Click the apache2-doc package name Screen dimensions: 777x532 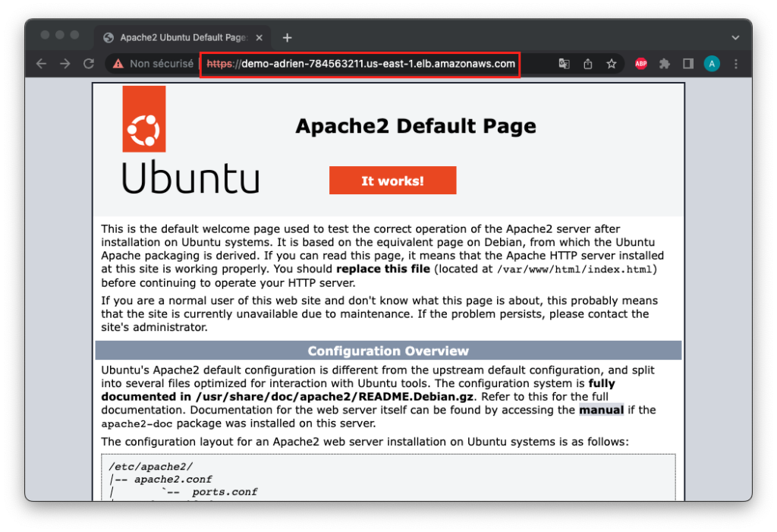pos(137,424)
